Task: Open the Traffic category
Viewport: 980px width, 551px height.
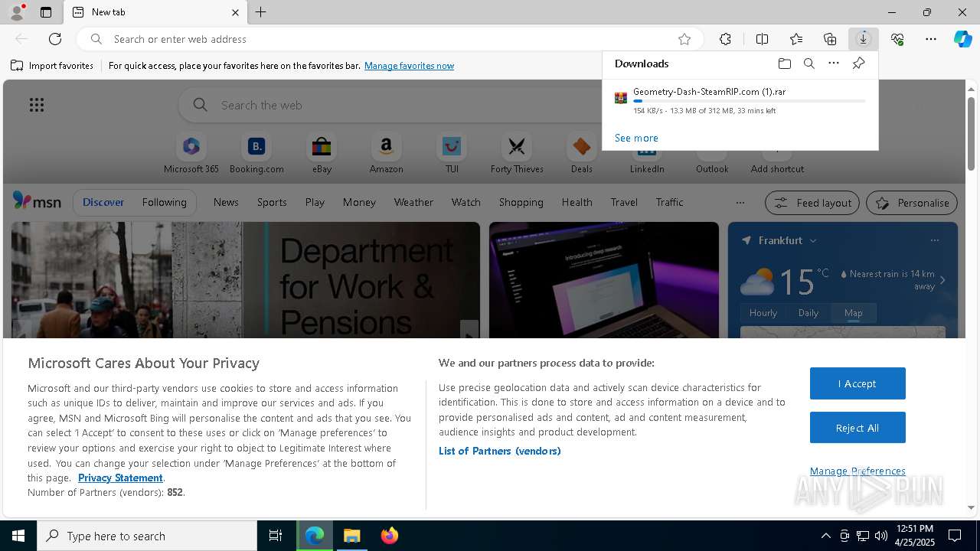Action: pos(670,202)
